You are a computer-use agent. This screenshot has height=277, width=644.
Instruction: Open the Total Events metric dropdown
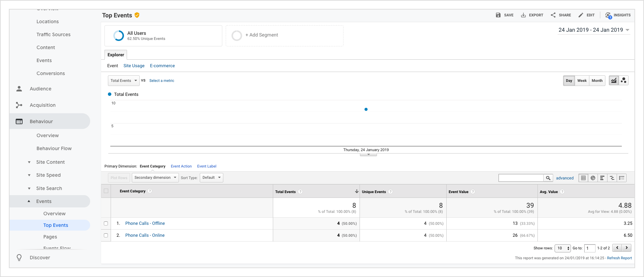coord(124,81)
